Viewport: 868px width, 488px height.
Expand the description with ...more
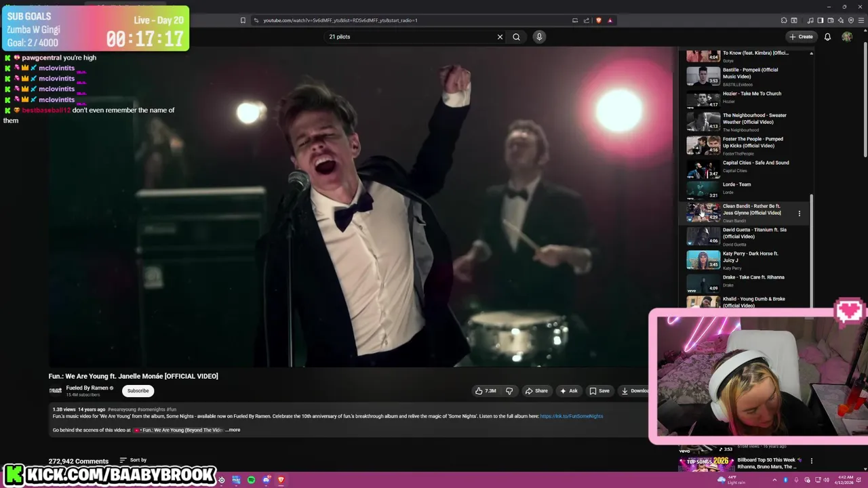click(233, 430)
